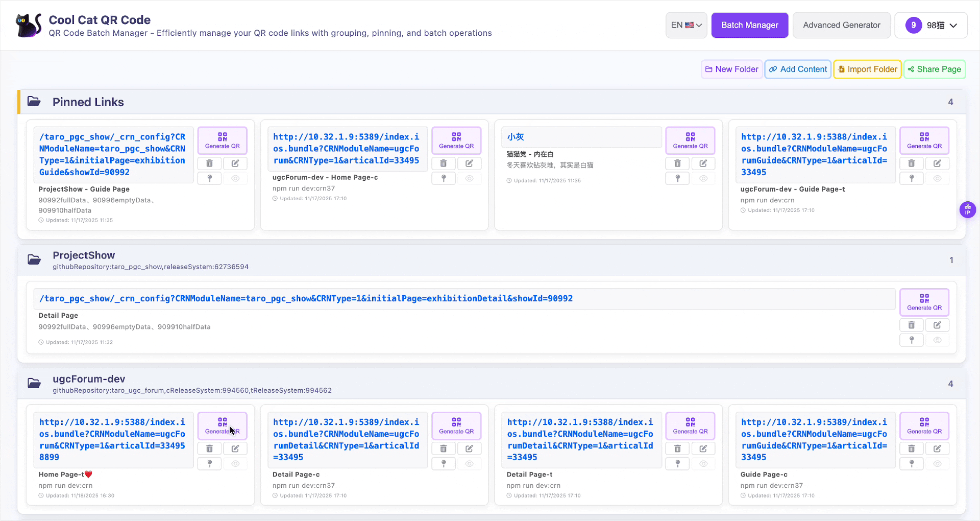Delete the ProjectShow - Guide Page pinned link
Image resolution: width=980 pixels, height=521 pixels.
pos(209,163)
